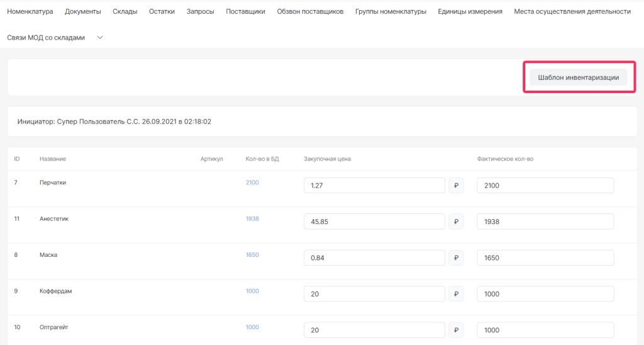The image size is (644, 345).
Task: Click the ruble icon in Коффердам row
Action: tap(456, 294)
